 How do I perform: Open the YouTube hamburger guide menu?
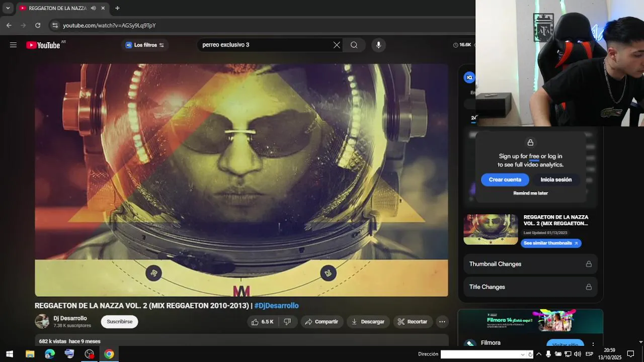(13, 45)
